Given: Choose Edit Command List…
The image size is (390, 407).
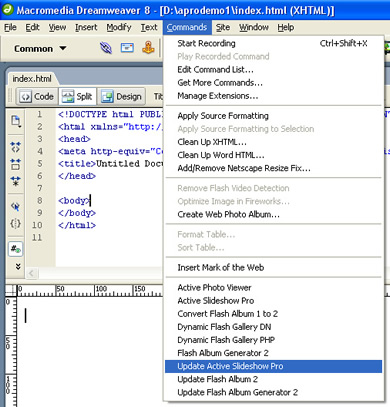Looking at the screenshot, I should [x=273, y=70].
